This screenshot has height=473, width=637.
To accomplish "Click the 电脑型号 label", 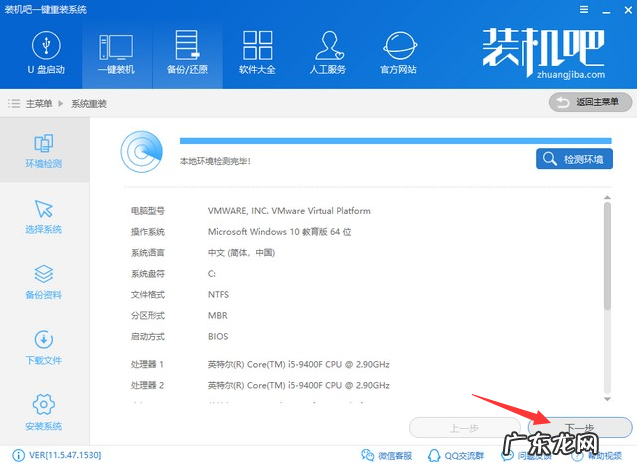I will pyautogui.click(x=147, y=211).
